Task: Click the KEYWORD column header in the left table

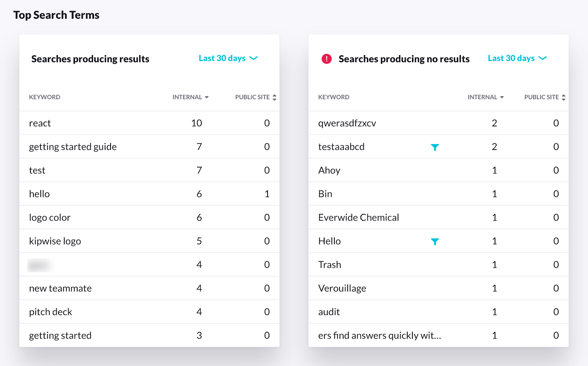Action: tap(44, 97)
